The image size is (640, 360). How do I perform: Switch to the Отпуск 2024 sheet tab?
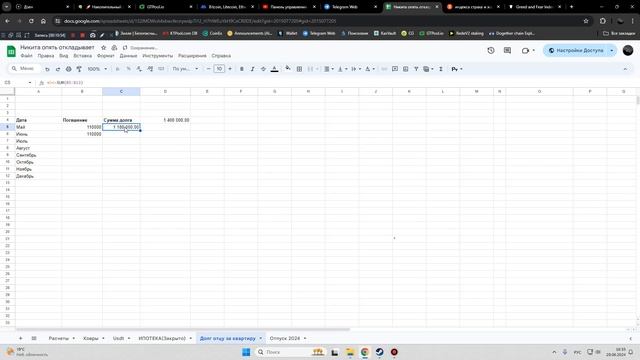(285, 338)
